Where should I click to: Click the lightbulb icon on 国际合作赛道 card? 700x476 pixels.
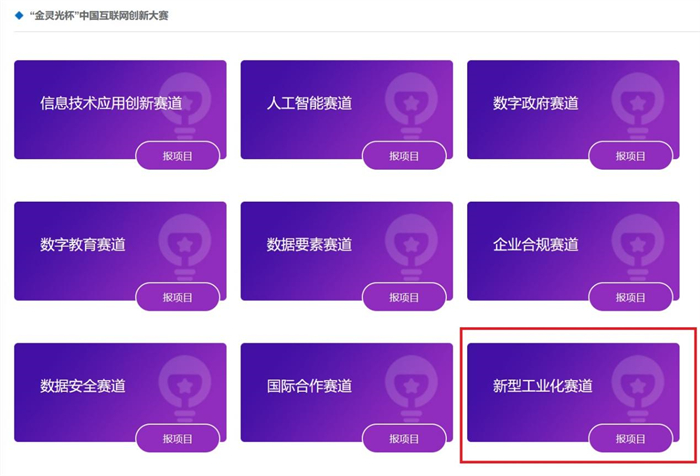[411, 389]
